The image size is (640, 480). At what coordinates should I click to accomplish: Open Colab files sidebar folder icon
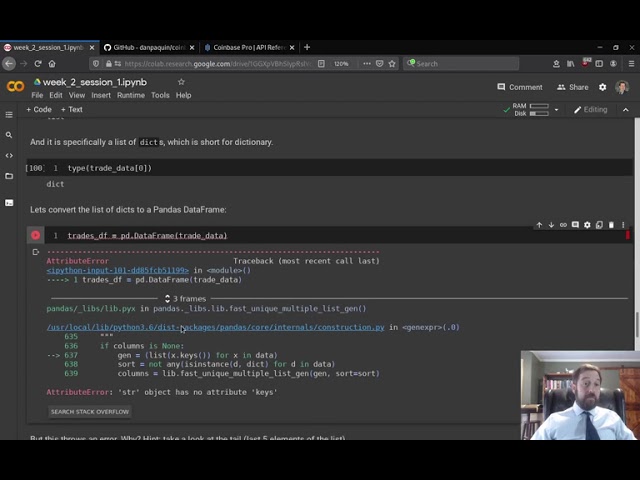[9, 176]
